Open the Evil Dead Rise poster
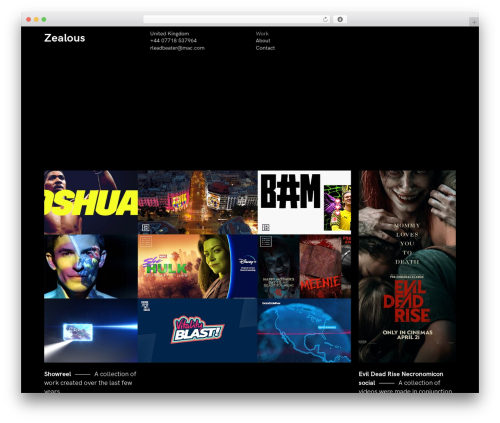Screen dimensions: 500x423 [x=407, y=266]
